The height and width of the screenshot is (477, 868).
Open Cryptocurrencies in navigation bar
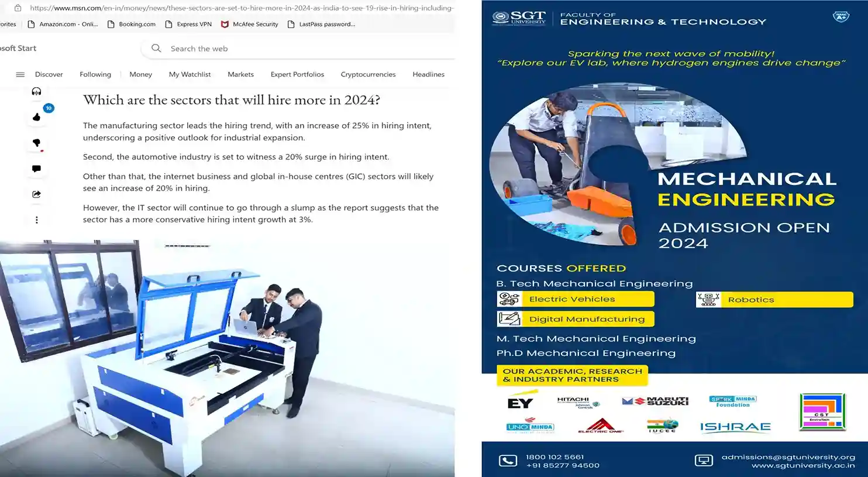(x=368, y=74)
